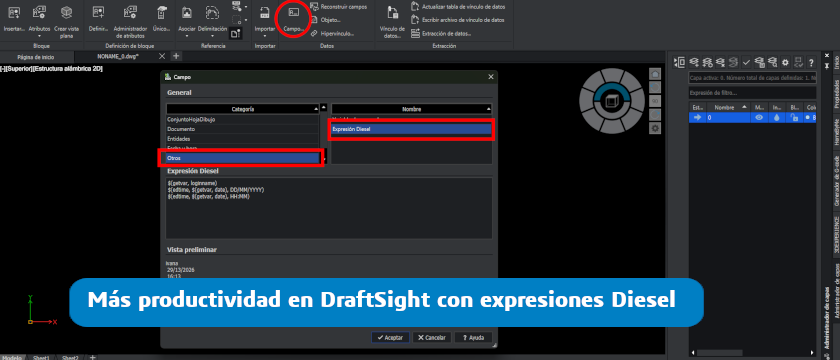Expand the Delimitación dropdown
840x360 pixels.
coord(213,36)
